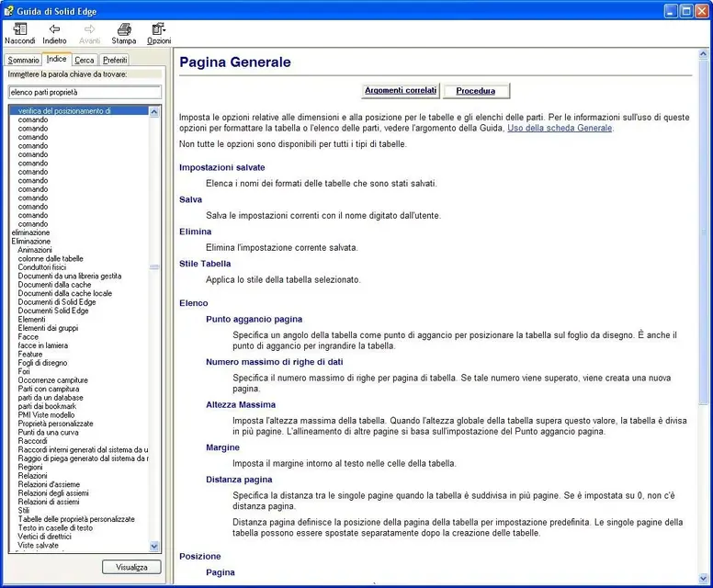Select 'Regioni' index entry
Viewport: 713px width, 588px height.
point(30,467)
